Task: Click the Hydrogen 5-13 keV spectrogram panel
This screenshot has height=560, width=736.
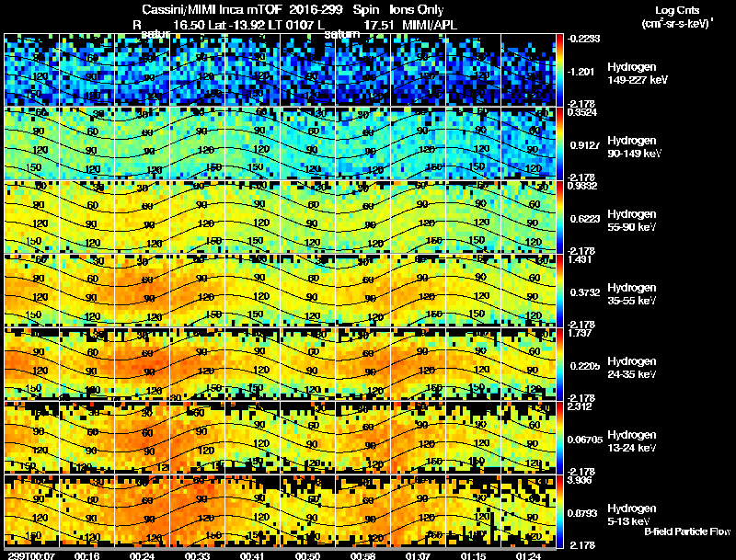Action: coord(280,511)
